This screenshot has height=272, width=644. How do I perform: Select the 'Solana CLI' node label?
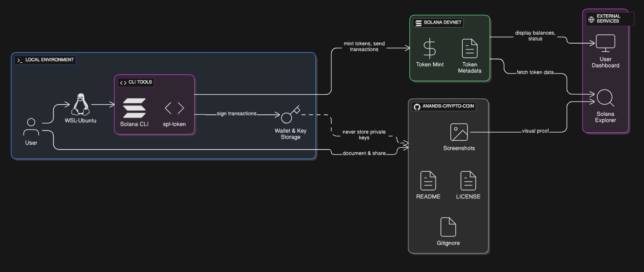[x=135, y=124]
